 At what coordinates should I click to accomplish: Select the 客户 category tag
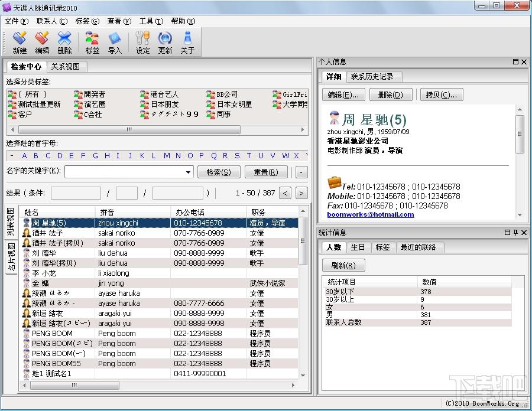click(x=20, y=115)
